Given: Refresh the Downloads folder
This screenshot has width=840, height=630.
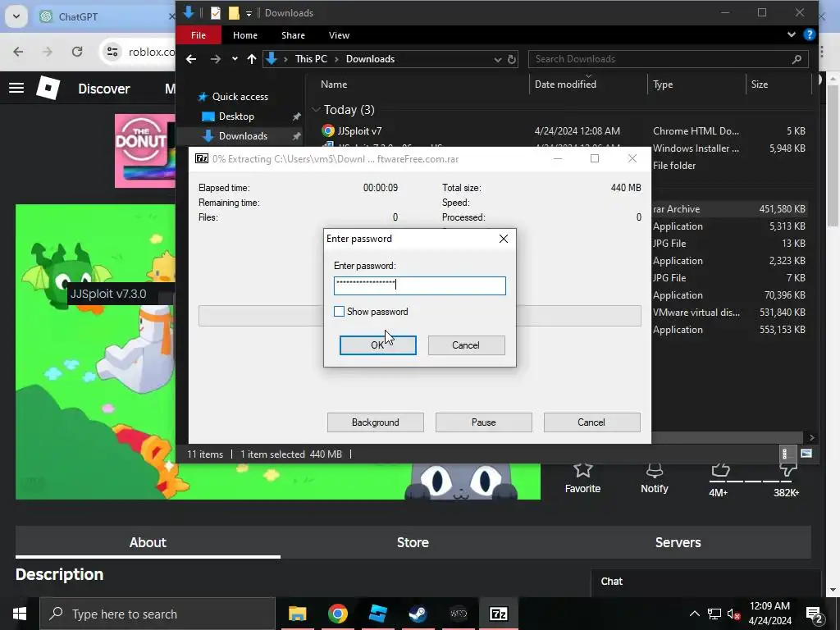Looking at the screenshot, I should pos(512,59).
